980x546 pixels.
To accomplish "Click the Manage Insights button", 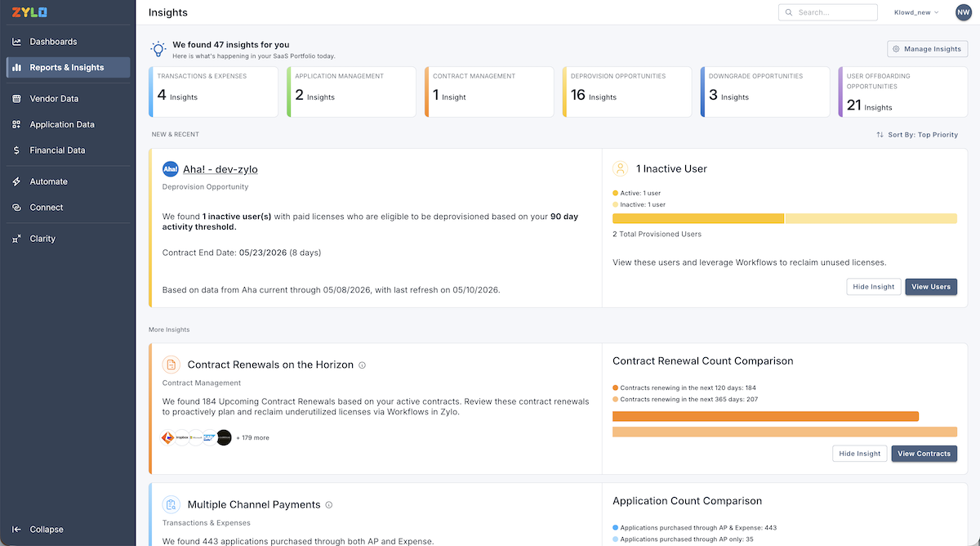I will (928, 49).
